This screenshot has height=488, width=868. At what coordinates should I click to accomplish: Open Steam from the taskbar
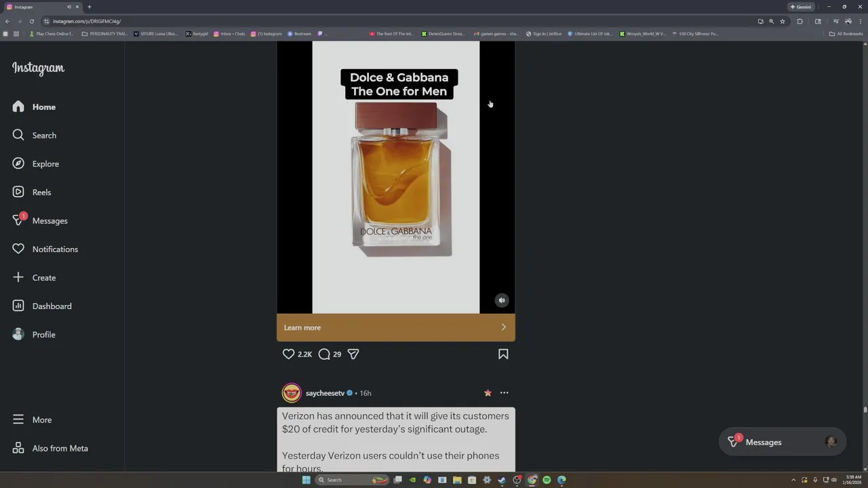point(502,480)
